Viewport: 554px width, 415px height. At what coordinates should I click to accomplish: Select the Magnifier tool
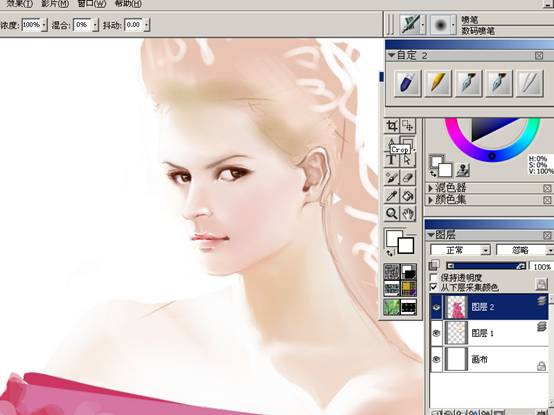(x=391, y=213)
